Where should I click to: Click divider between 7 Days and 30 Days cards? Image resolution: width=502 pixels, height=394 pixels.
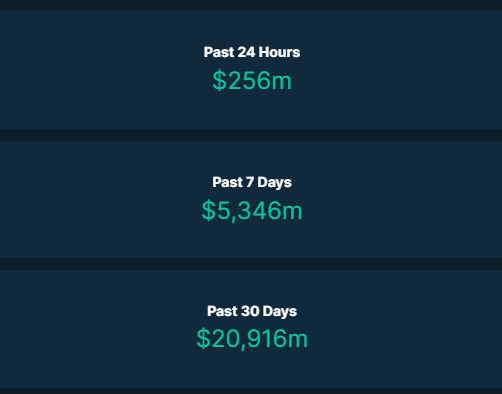click(x=251, y=264)
